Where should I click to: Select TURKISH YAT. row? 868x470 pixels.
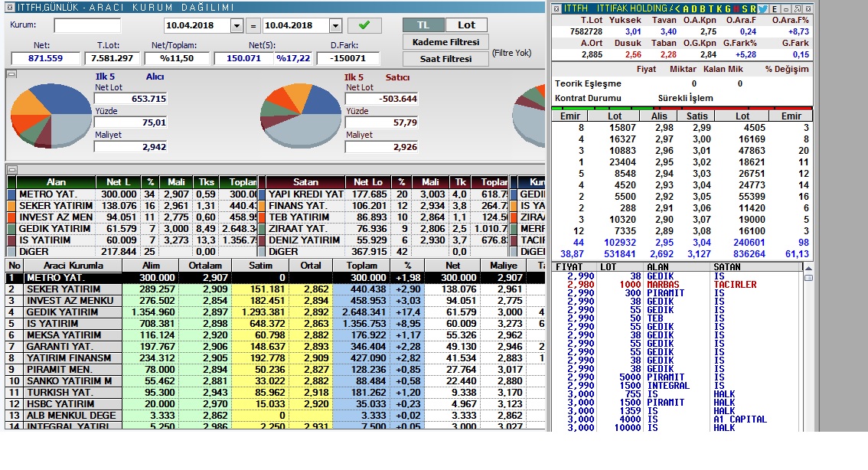(275, 393)
